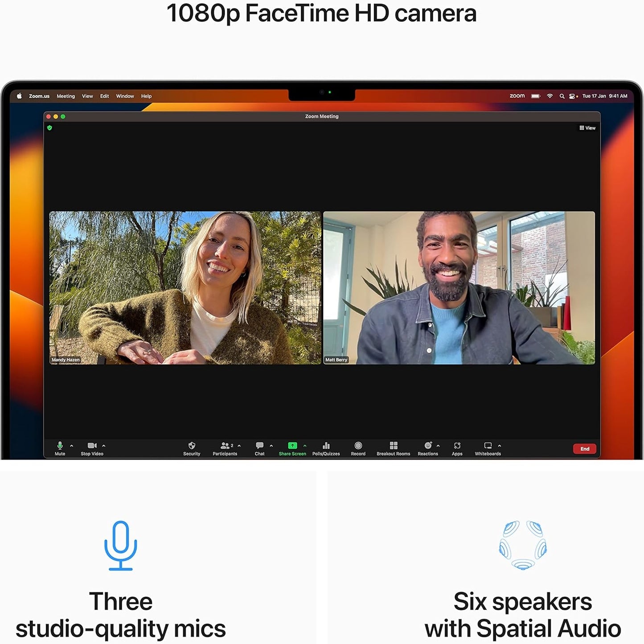Viewport: 644px width, 644px height.
Task: Click the Polls/Quizzes icon
Action: [x=326, y=446]
